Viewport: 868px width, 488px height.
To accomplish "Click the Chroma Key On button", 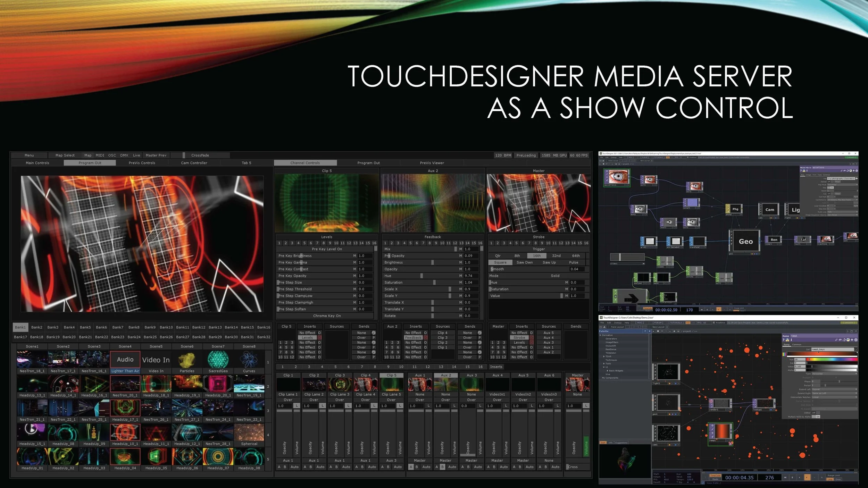I will [x=326, y=316].
